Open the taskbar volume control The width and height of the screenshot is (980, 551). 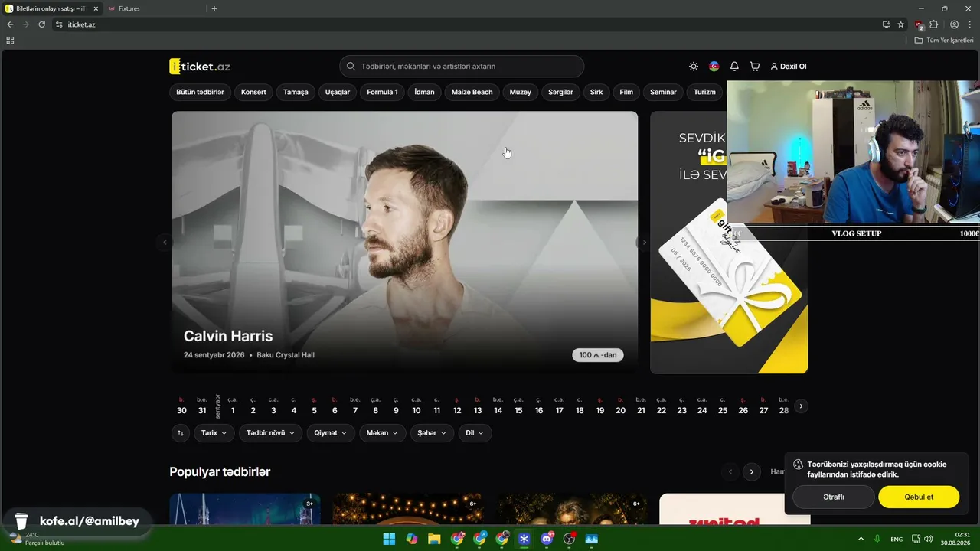[928, 539]
